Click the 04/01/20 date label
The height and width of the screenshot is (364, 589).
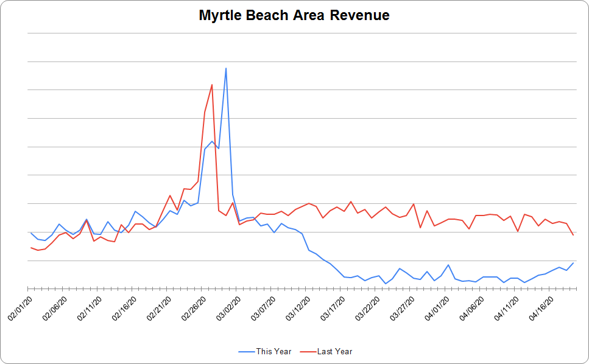point(437,309)
